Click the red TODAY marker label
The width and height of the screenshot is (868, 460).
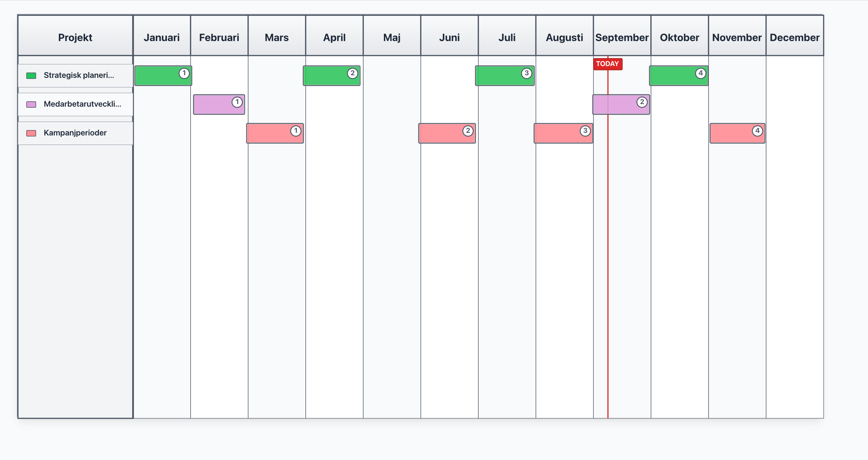pos(607,64)
